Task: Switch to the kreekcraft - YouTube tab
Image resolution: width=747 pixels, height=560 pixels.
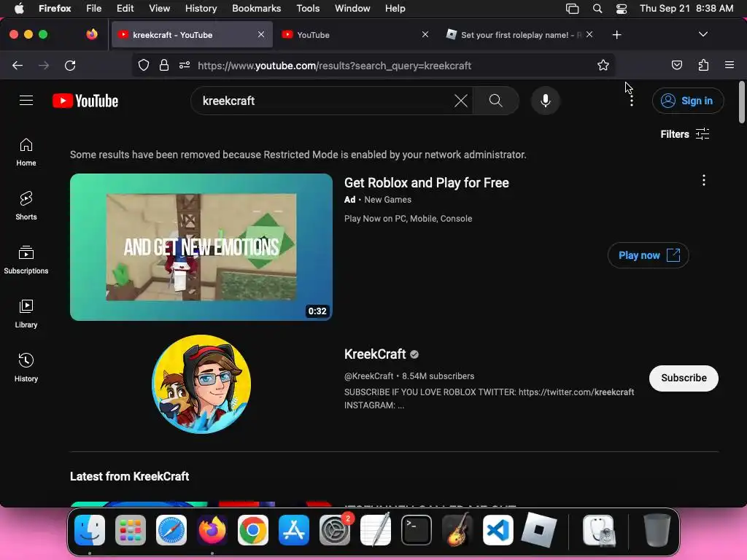Action: [192, 35]
